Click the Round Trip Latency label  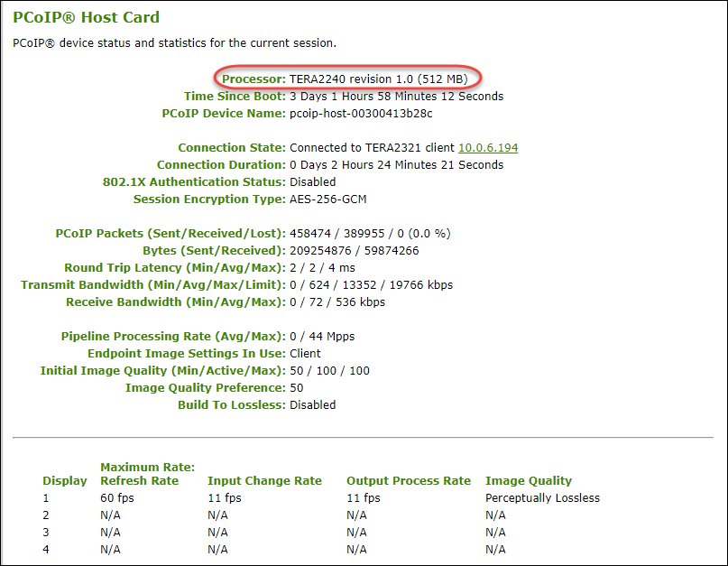(175, 268)
